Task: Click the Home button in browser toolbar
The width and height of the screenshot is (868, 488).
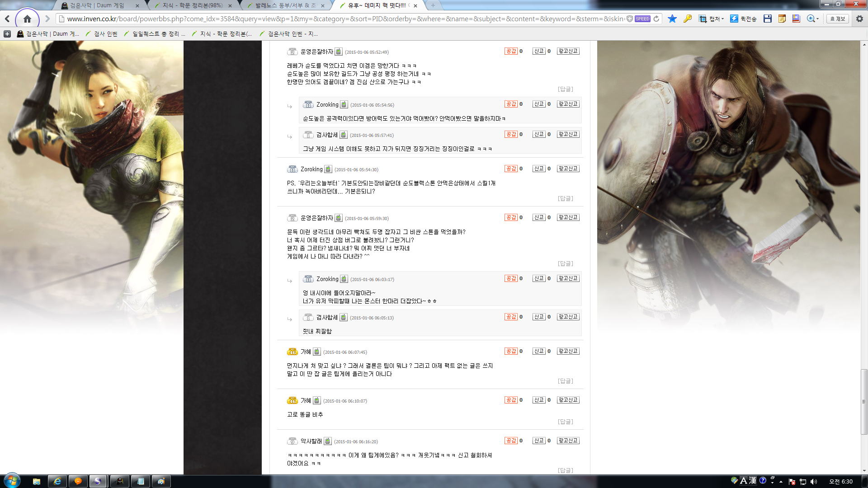Action: click(27, 19)
